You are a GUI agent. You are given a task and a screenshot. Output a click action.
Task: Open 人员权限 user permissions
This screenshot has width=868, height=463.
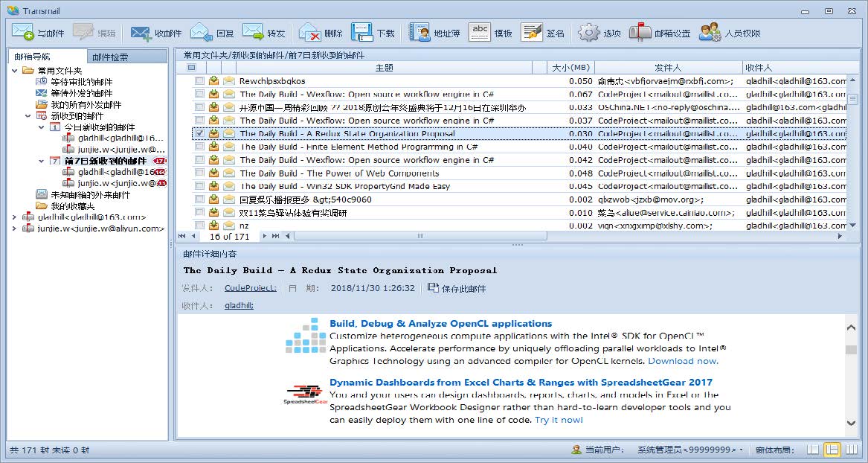click(x=710, y=33)
